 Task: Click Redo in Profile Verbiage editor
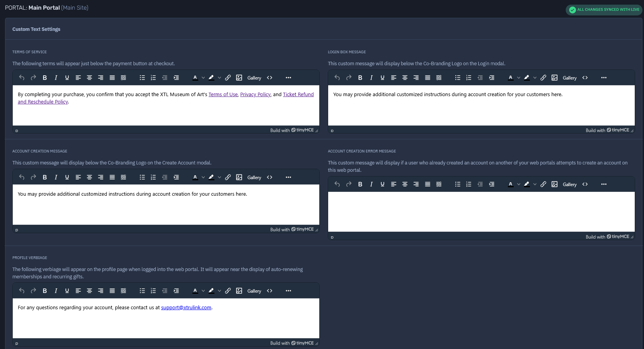point(34,291)
